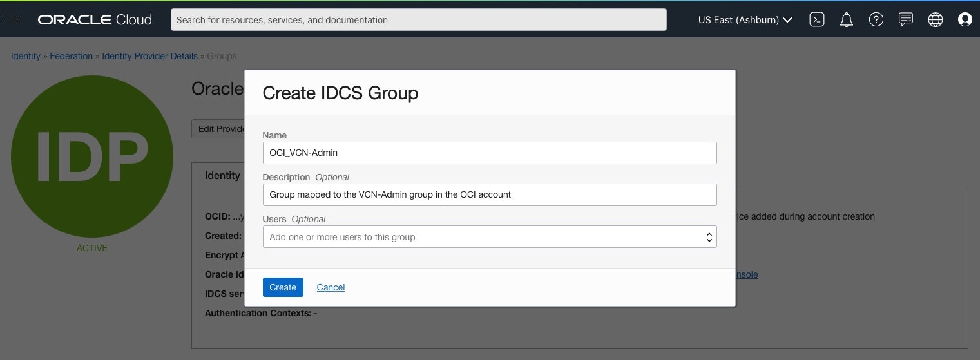This screenshot has width=980, height=360.
Task: Open the language globe icon
Action: (x=936, y=19)
